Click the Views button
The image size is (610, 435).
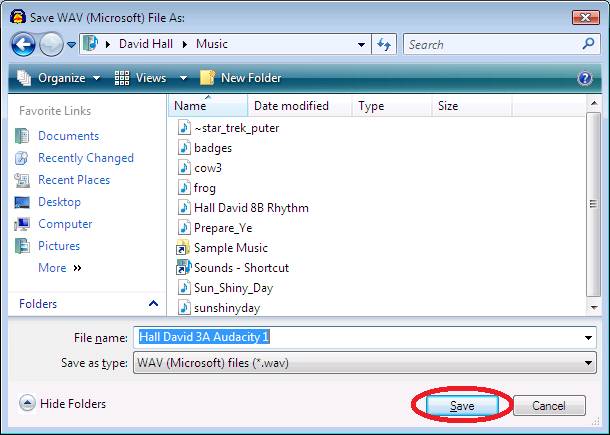pyautogui.click(x=141, y=78)
